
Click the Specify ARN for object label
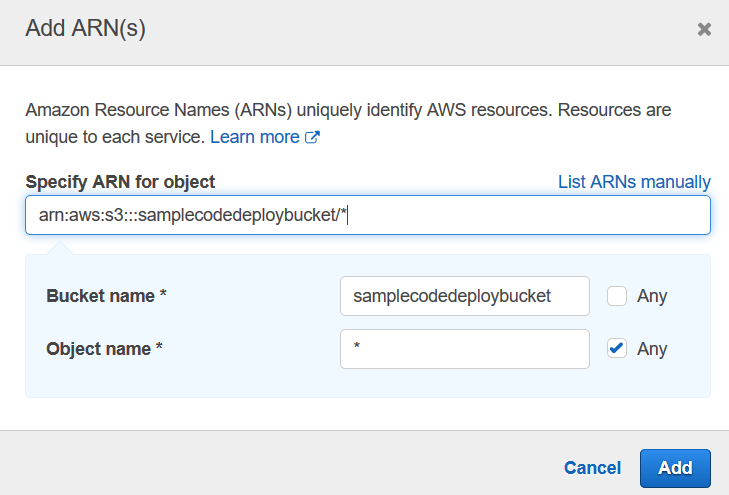120,182
